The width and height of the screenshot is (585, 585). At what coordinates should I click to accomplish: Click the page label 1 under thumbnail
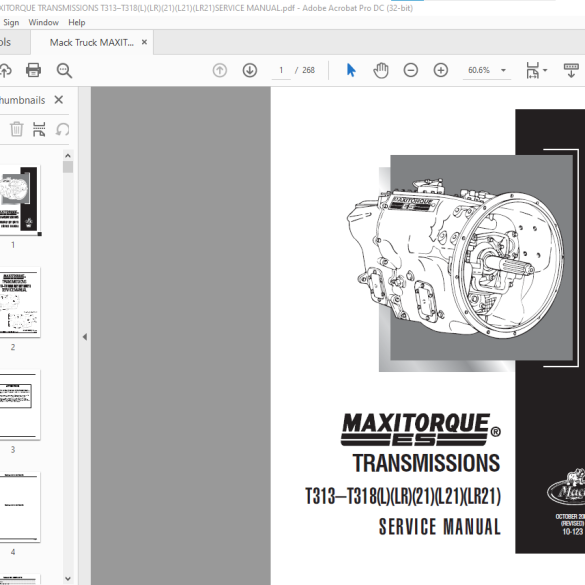pyautogui.click(x=13, y=245)
